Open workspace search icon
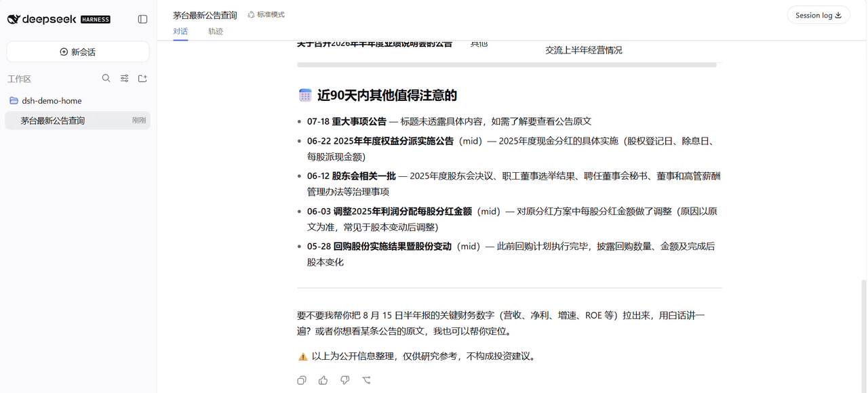This screenshot has height=393, width=868. pos(106,79)
